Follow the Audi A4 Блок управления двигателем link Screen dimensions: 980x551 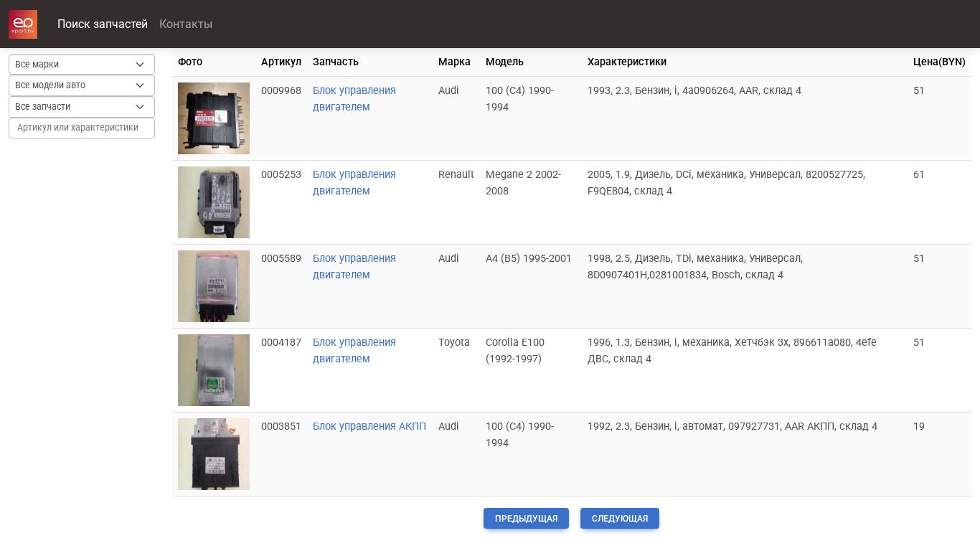click(x=354, y=267)
